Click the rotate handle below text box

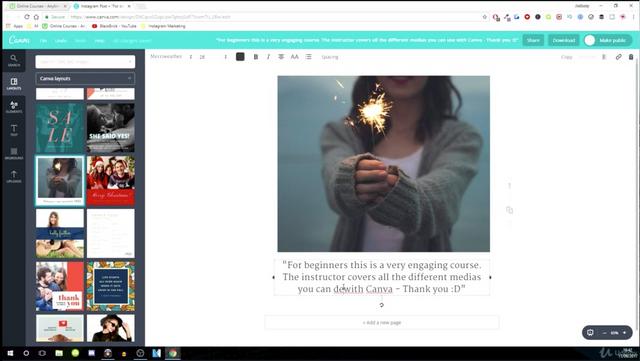click(x=382, y=305)
